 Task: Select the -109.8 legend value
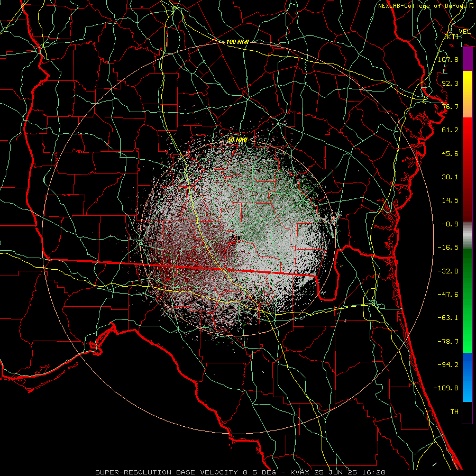point(446,388)
